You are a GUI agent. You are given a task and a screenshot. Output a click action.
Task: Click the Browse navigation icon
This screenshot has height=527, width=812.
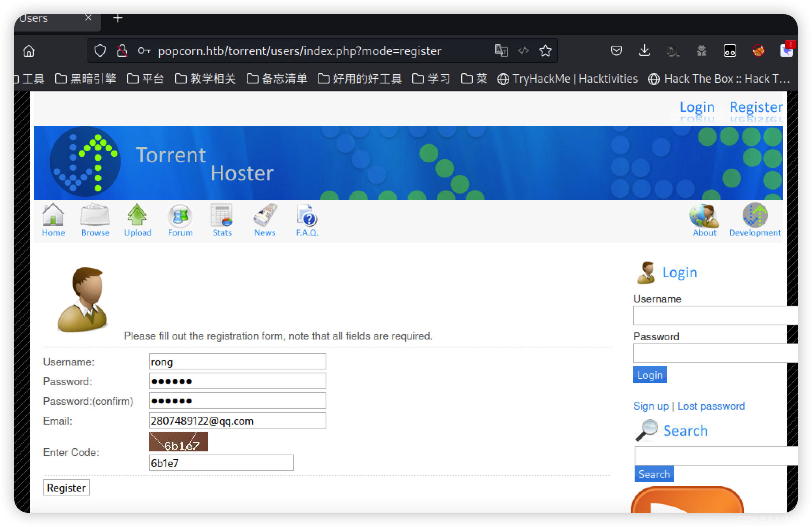coord(95,219)
